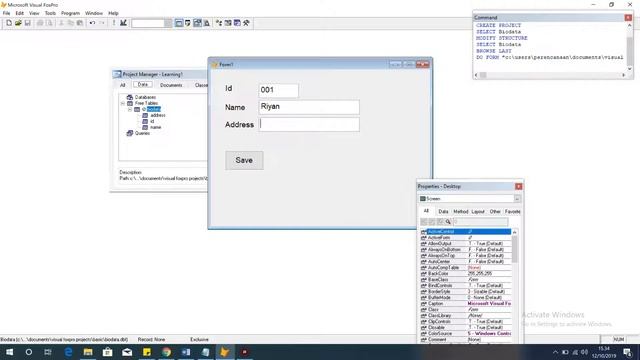The height and width of the screenshot is (360, 640).
Task: Switch to the Methods tab in Properties
Action: coord(460,211)
